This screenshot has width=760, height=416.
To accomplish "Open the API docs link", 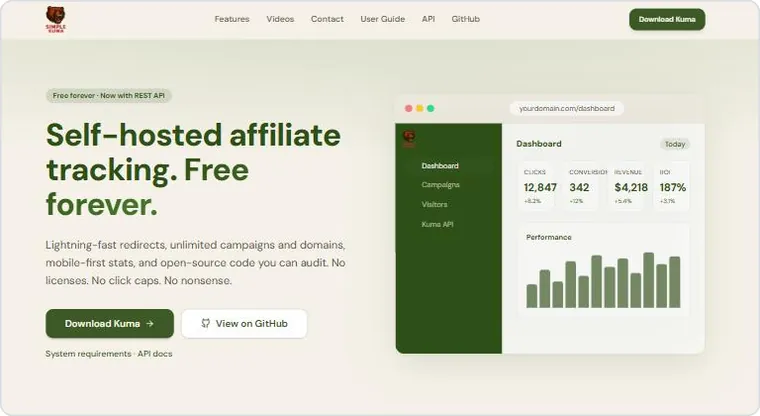I will click(x=155, y=354).
